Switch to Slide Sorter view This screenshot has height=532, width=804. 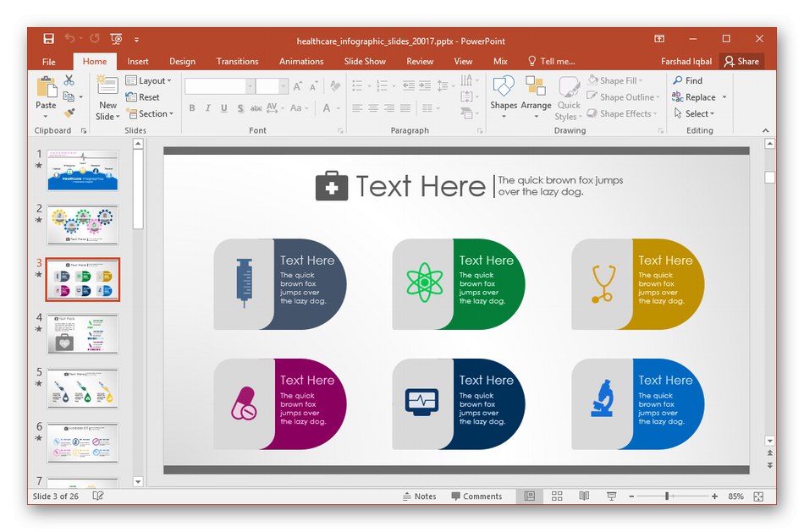click(x=557, y=496)
